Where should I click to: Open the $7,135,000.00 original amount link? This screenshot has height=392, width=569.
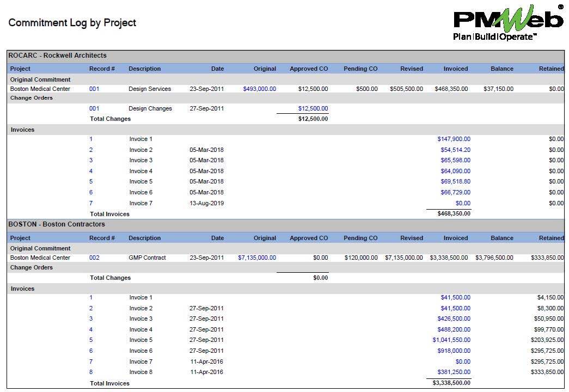coord(257,258)
